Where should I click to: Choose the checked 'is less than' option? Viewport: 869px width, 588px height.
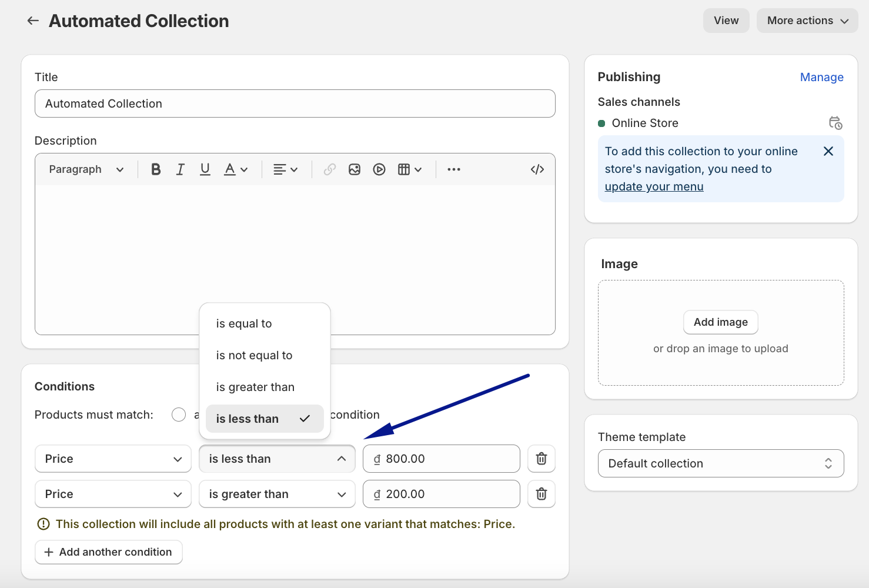[265, 419]
